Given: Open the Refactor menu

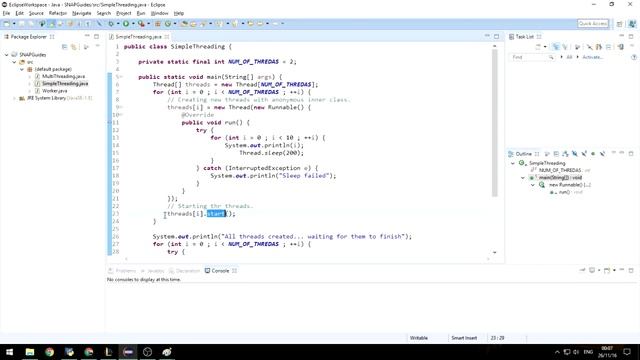Looking at the screenshot, I should coord(58,13).
